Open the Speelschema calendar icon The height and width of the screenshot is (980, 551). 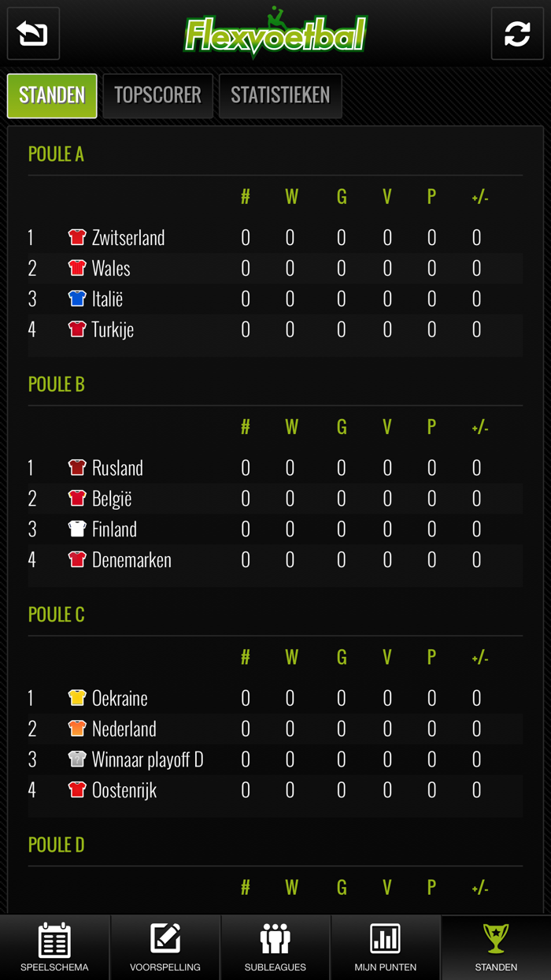click(x=53, y=947)
